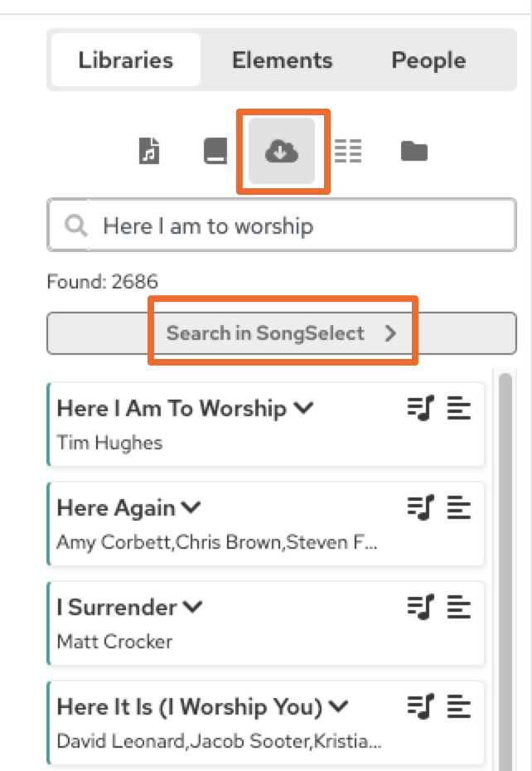Switch to the Elements tab
The height and width of the screenshot is (771, 532).
click(x=282, y=61)
